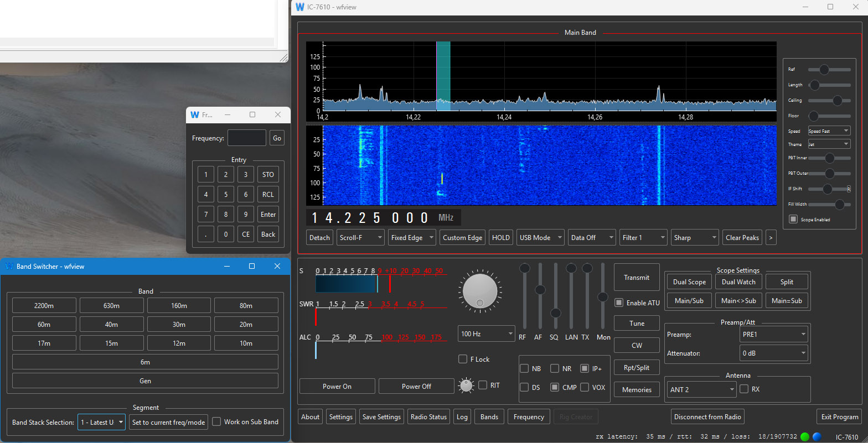
Task: Click the main tuning dial knob
Action: pyautogui.click(x=479, y=290)
